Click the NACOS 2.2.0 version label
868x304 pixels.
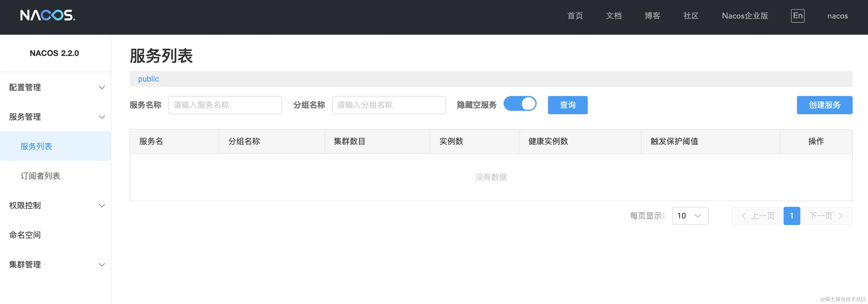click(x=54, y=53)
